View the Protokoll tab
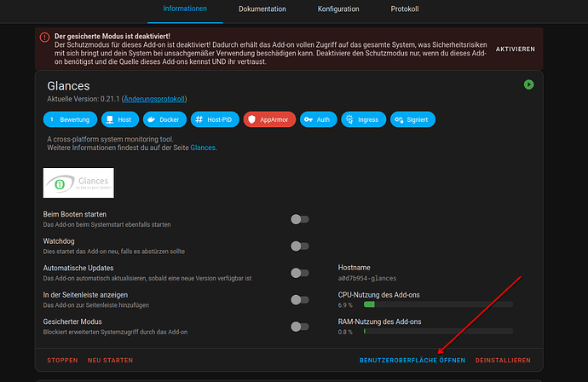 pyautogui.click(x=405, y=9)
